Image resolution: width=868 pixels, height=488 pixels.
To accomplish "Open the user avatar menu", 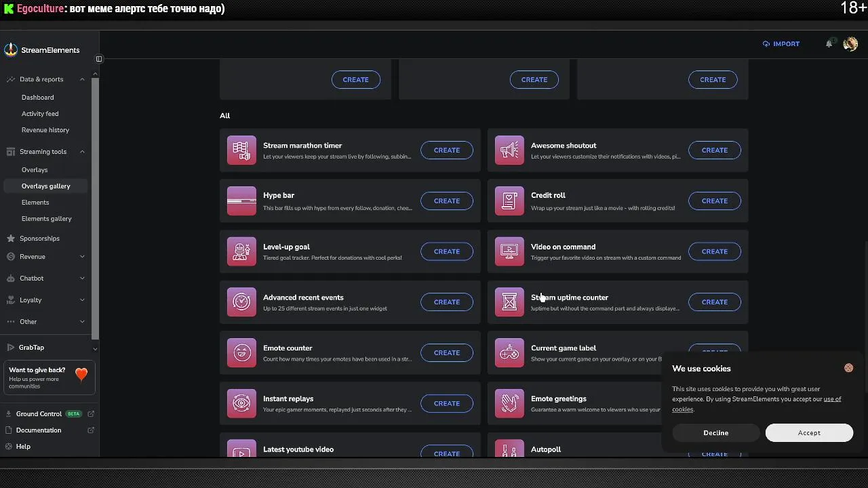I will (850, 44).
